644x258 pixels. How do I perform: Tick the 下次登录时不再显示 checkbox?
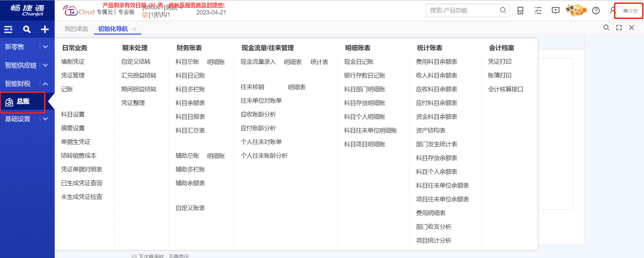tap(134, 256)
